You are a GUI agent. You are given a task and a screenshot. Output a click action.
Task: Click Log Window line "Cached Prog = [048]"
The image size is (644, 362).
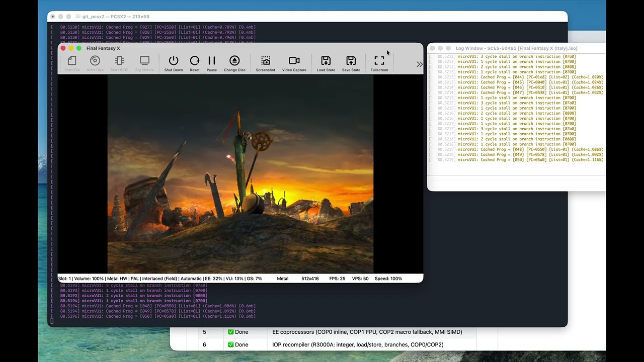[517, 149]
